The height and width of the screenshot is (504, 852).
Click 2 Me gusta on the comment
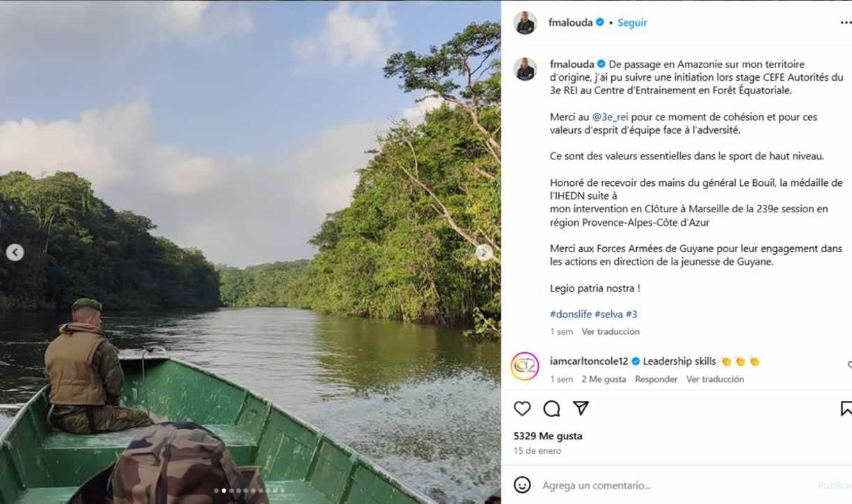[602, 379]
